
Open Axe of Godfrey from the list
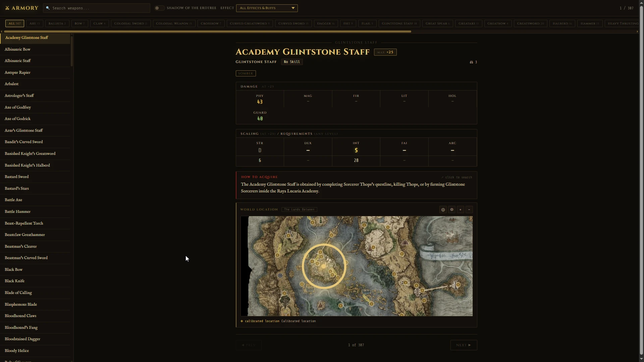pyautogui.click(x=35, y=108)
